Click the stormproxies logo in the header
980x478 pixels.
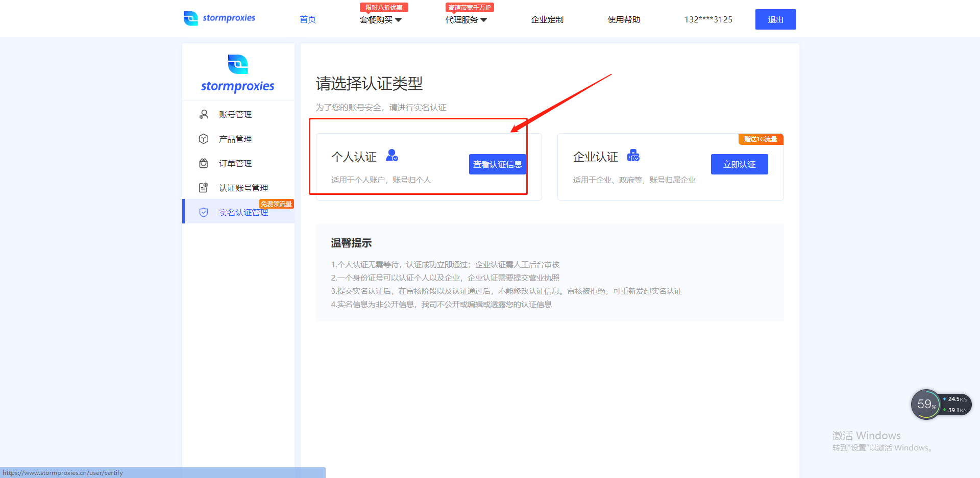[219, 18]
